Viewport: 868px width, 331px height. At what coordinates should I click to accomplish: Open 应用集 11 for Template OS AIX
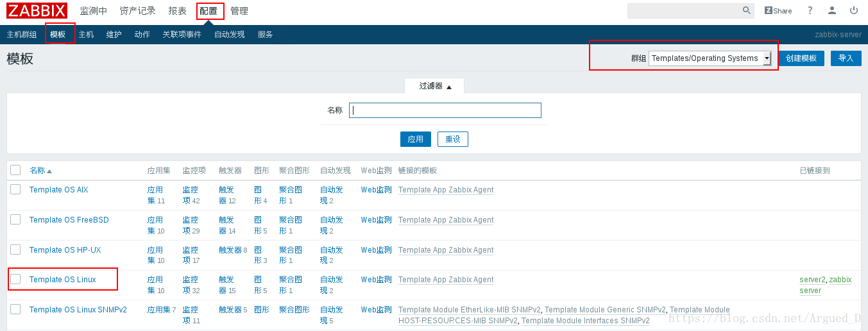coord(156,195)
